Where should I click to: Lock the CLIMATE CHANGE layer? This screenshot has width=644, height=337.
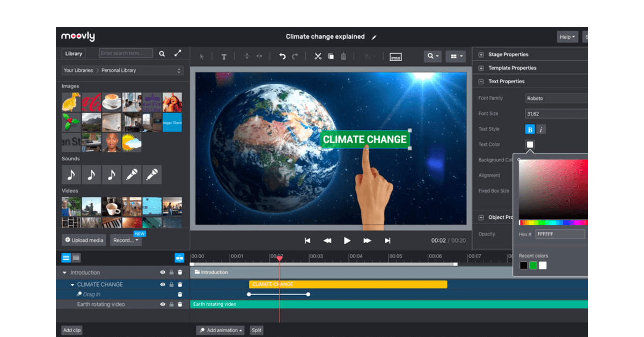coord(172,284)
